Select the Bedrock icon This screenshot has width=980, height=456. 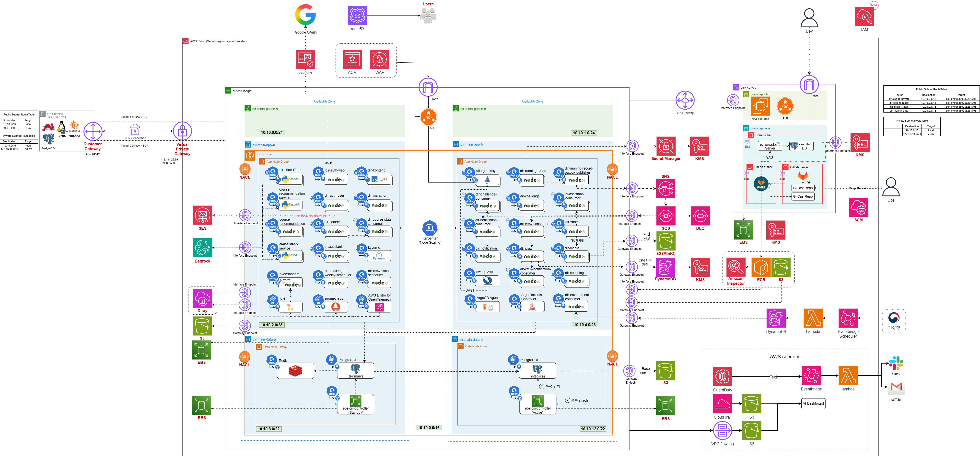pyautogui.click(x=202, y=248)
